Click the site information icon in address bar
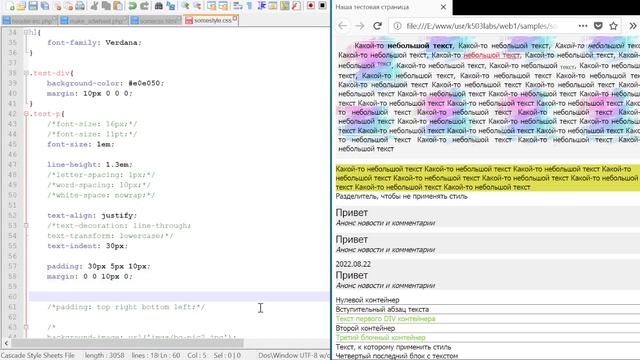 pos(397,26)
